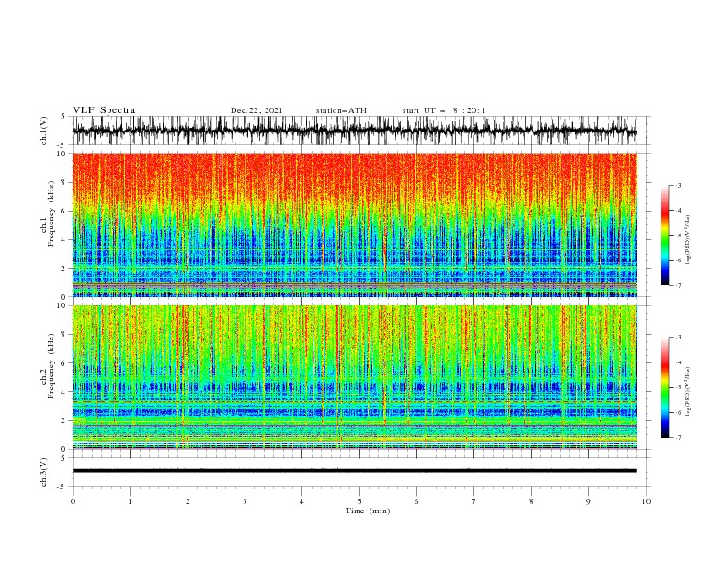Click the flat ch.3 voltage trace
The height and width of the screenshot is (563, 728).
coord(354,471)
